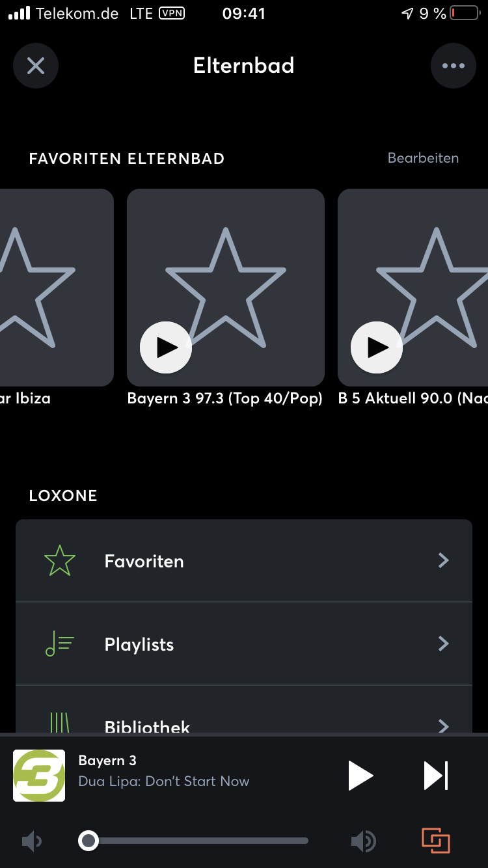The height and width of the screenshot is (868, 488).
Task: Play the Bayern 3 97.3 favorite
Action: point(166,347)
